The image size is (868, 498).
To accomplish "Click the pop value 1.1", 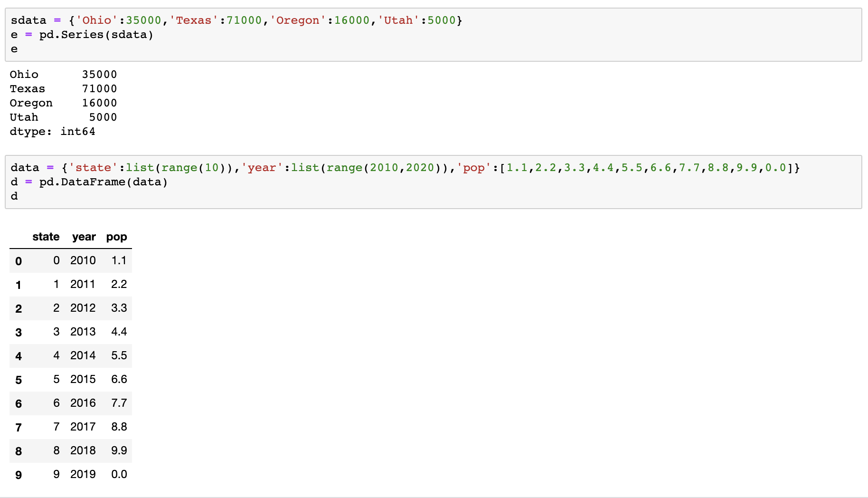I will coord(119,260).
